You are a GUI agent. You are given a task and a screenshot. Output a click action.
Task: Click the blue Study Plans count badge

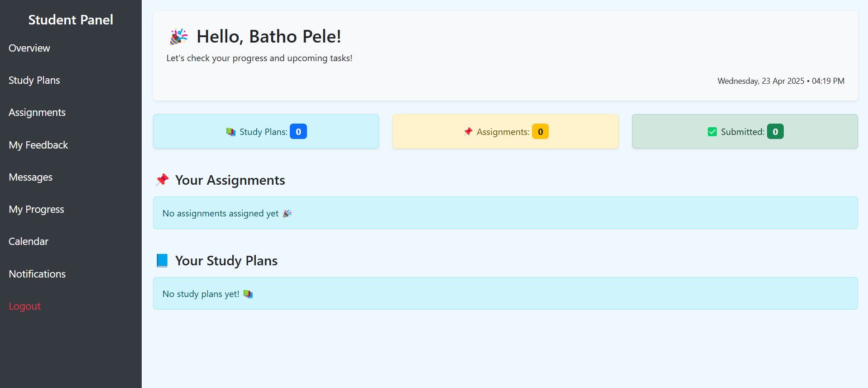[298, 132]
